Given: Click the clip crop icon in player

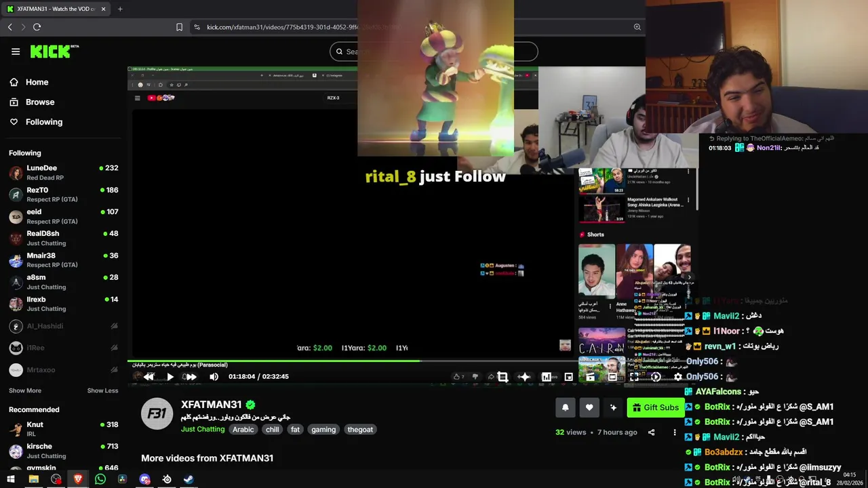Looking at the screenshot, I should (502, 377).
